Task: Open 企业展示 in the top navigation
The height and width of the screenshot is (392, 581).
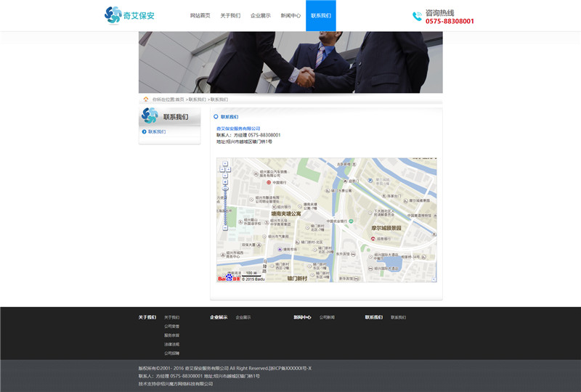Action: click(261, 15)
